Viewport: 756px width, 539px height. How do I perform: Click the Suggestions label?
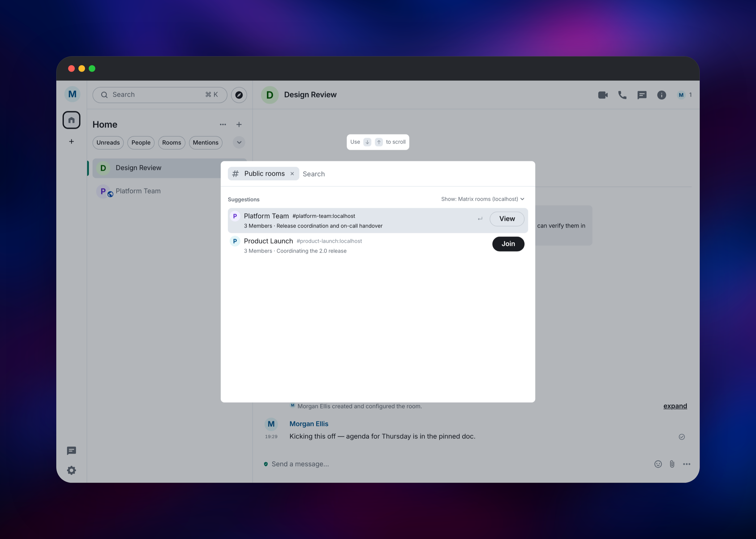click(x=244, y=199)
